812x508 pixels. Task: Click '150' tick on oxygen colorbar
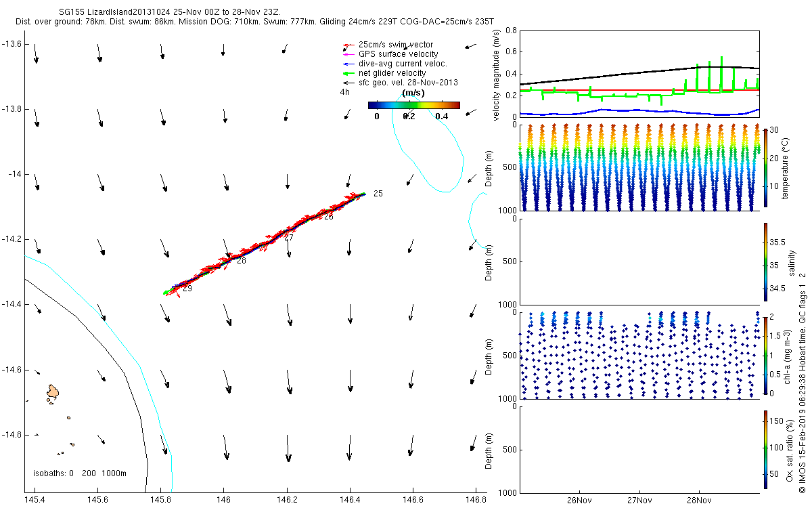777,421
